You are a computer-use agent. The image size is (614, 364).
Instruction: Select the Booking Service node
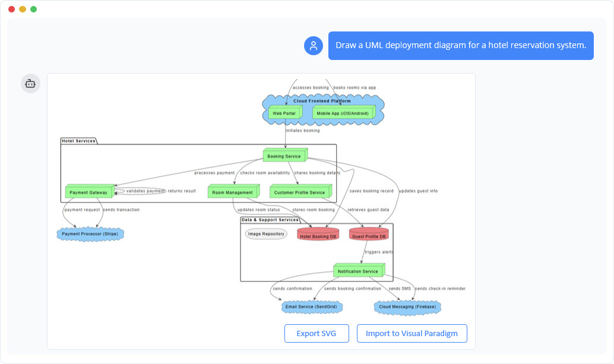pyautogui.click(x=285, y=155)
